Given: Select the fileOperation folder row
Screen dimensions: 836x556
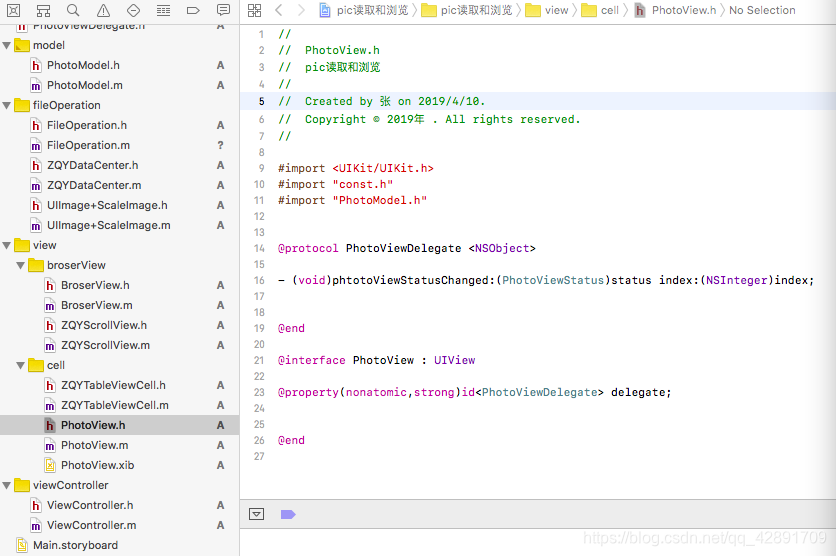Looking at the screenshot, I should click(119, 105).
